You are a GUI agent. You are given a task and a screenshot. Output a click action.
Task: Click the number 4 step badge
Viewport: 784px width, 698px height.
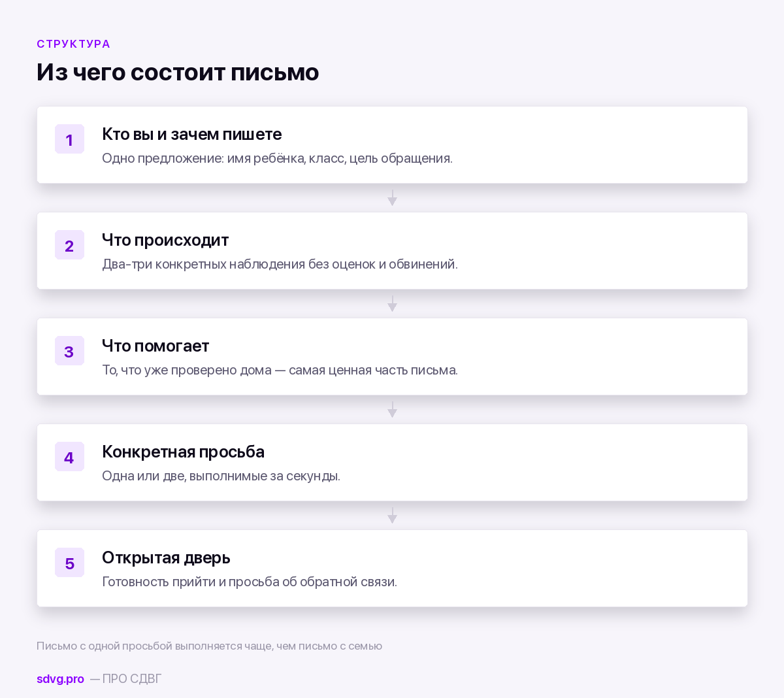[x=69, y=457]
